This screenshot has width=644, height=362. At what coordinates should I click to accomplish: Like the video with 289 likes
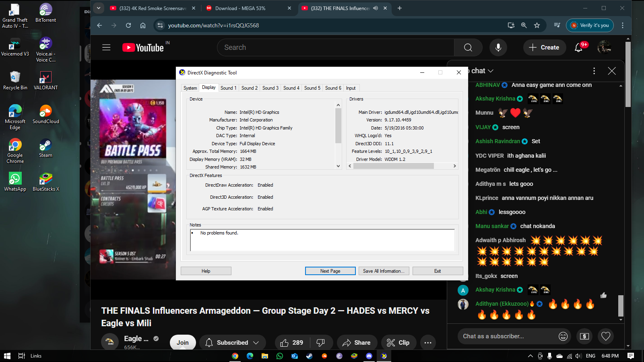[x=292, y=343]
